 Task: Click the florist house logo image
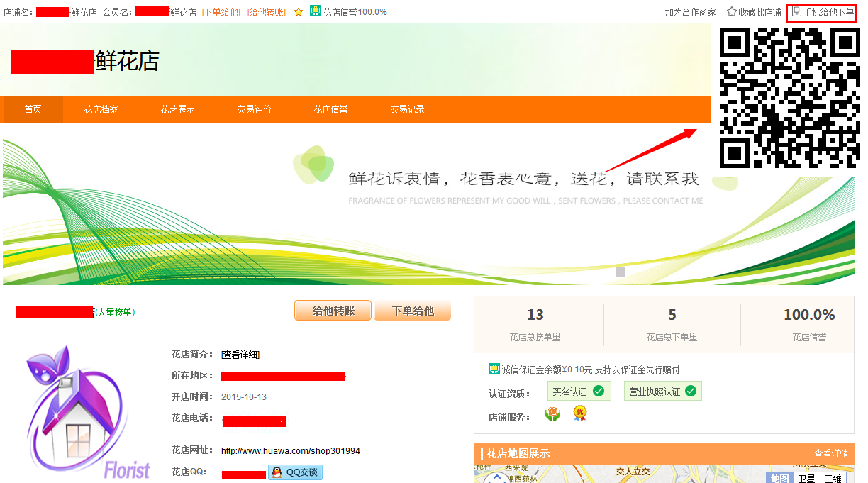pos(78,411)
